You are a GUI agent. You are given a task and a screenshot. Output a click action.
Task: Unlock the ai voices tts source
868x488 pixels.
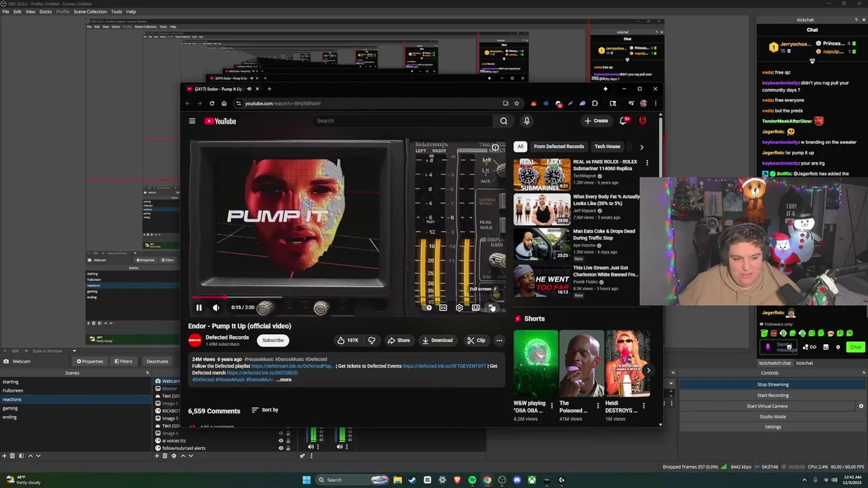[288, 441]
